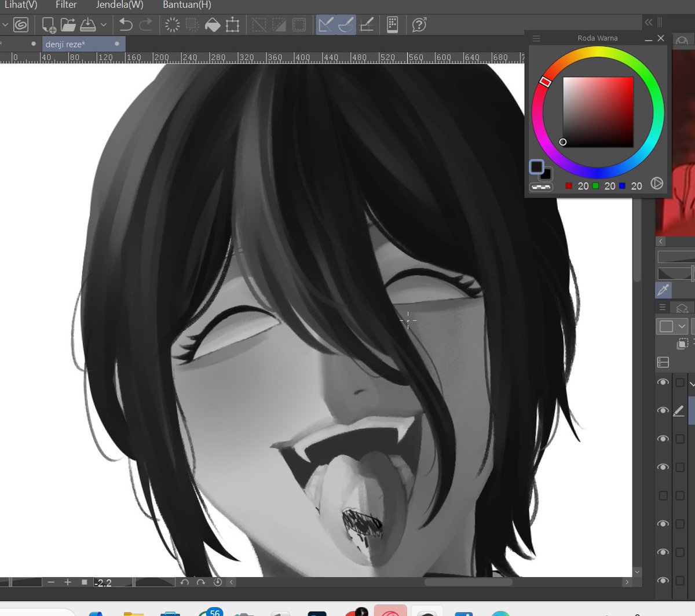Select the transparent color swatch
Image resolution: width=695 pixels, height=616 pixels.
tap(541, 187)
